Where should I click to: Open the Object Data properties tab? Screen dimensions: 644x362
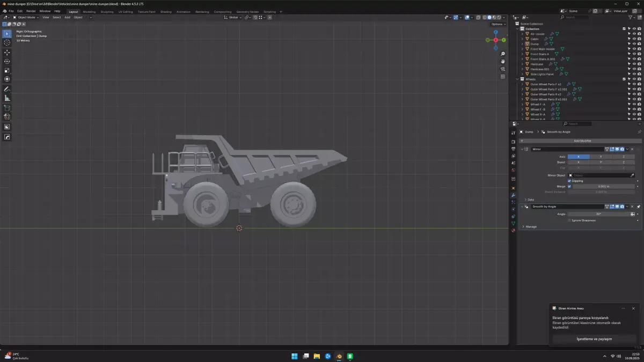(513, 223)
